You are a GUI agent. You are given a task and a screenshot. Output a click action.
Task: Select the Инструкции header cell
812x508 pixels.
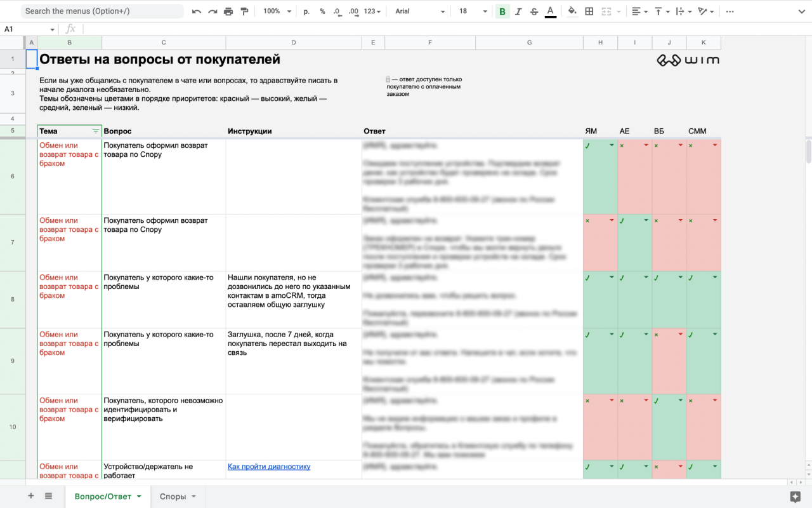pos(294,131)
